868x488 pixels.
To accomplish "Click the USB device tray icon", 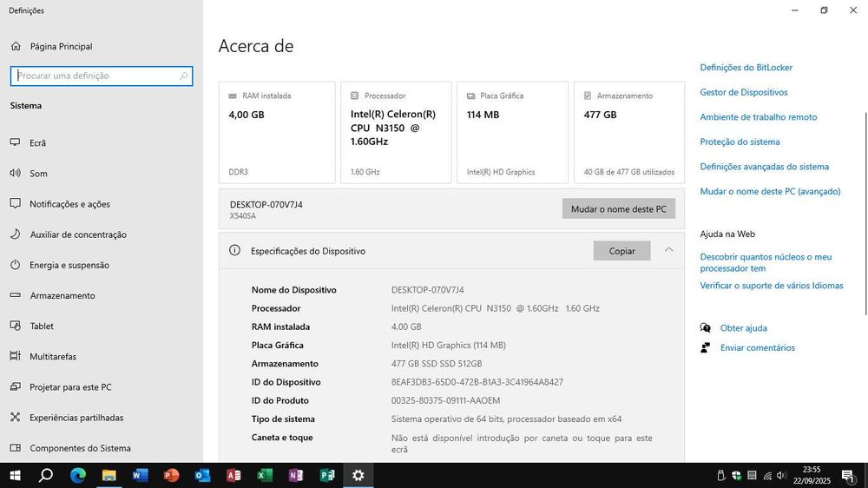I will 720,475.
